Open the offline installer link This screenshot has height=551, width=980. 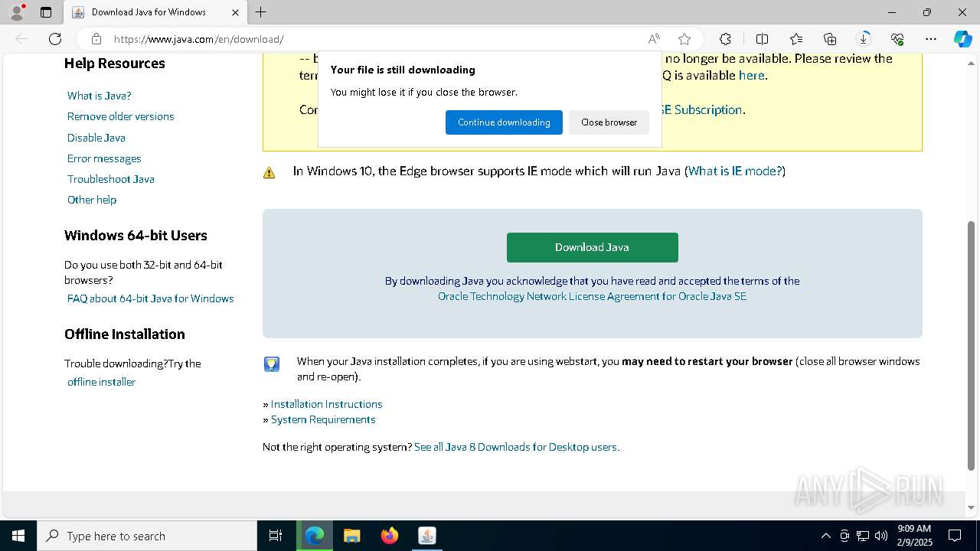point(101,382)
